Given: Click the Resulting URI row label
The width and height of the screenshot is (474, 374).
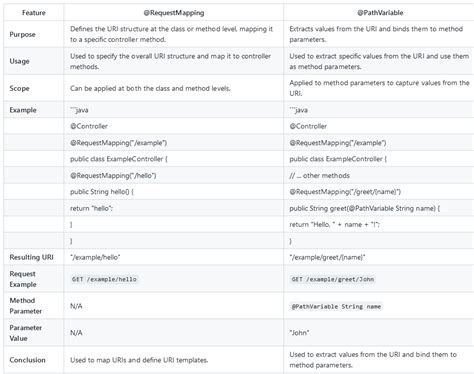Looking at the screenshot, I should (31, 257).
